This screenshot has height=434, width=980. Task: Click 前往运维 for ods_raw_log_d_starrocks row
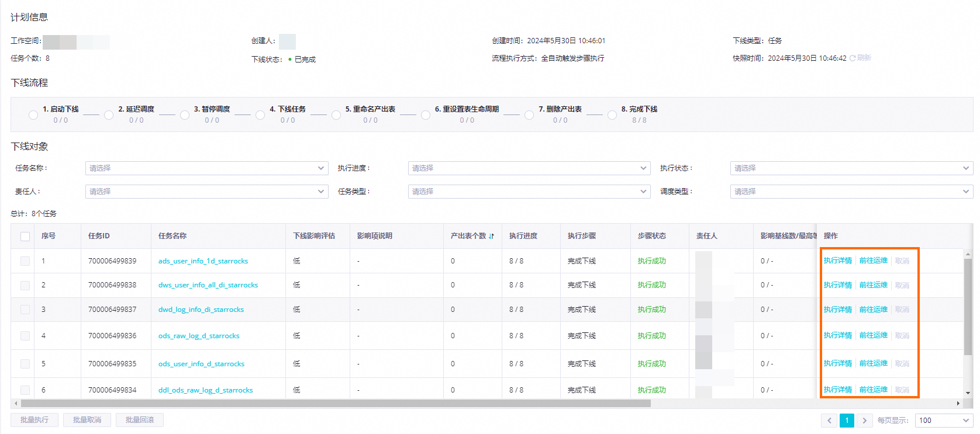pyautogui.click(x=874, y=335)
